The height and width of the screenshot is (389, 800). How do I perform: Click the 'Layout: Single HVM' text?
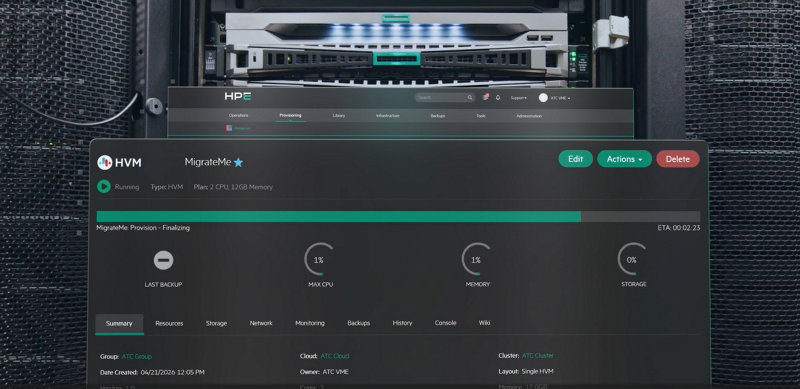pyautogui.click(x=526, y=372)
